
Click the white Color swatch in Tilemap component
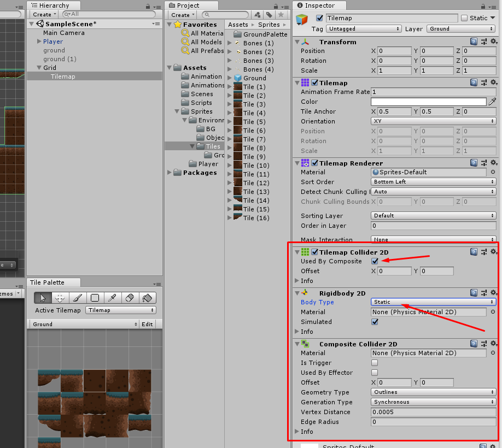tap(428, 101)
